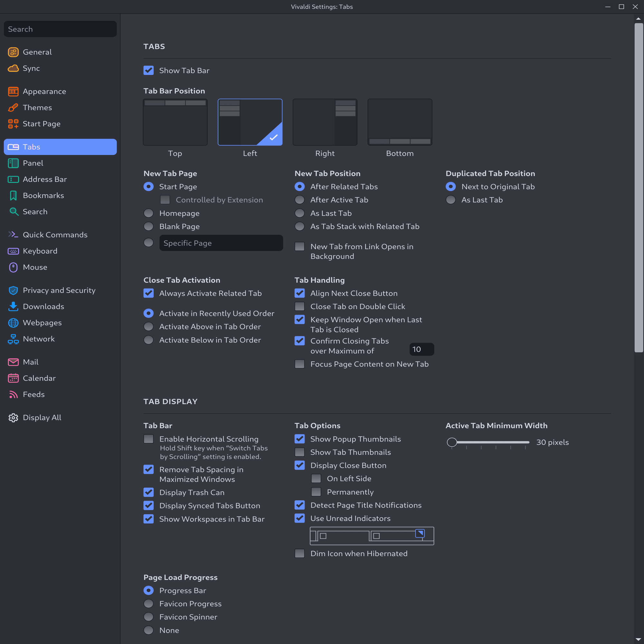
Task: Choose Favicon Spinner load progress
Action: click(x=148, y=617)
